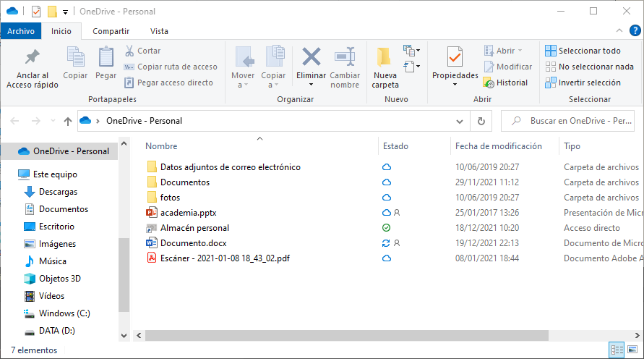
Task: Select the Escáner PDF file
Action: coord(218,258)
